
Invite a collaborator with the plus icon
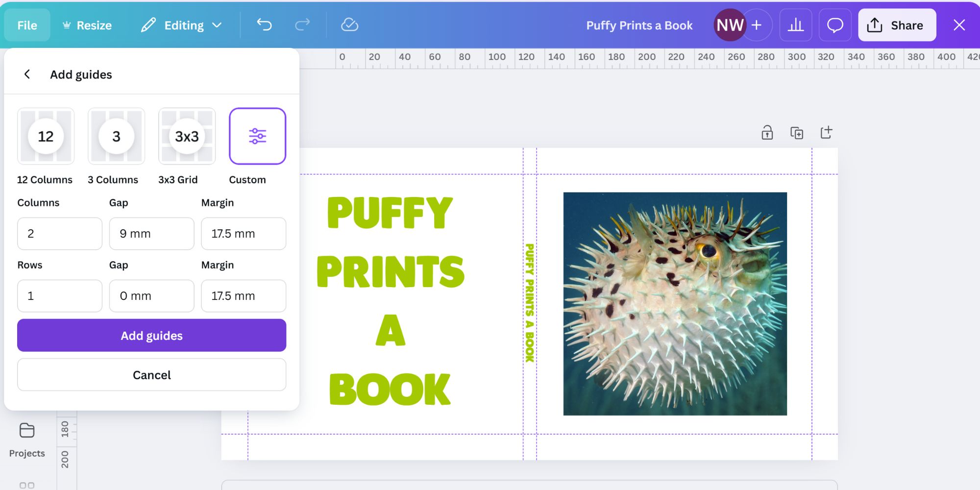click(x=757, y=25)
